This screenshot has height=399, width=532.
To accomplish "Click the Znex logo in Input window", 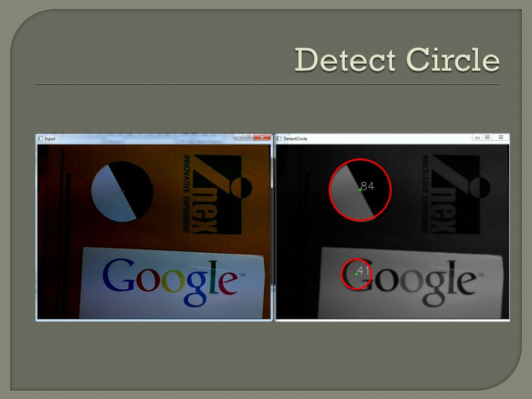I will coord(217,195).
